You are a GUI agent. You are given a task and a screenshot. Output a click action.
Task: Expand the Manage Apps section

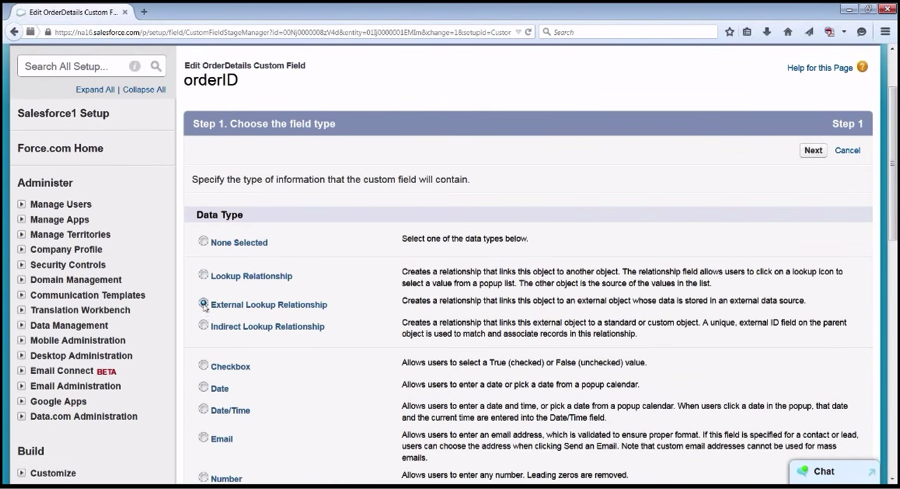point(21,219)
